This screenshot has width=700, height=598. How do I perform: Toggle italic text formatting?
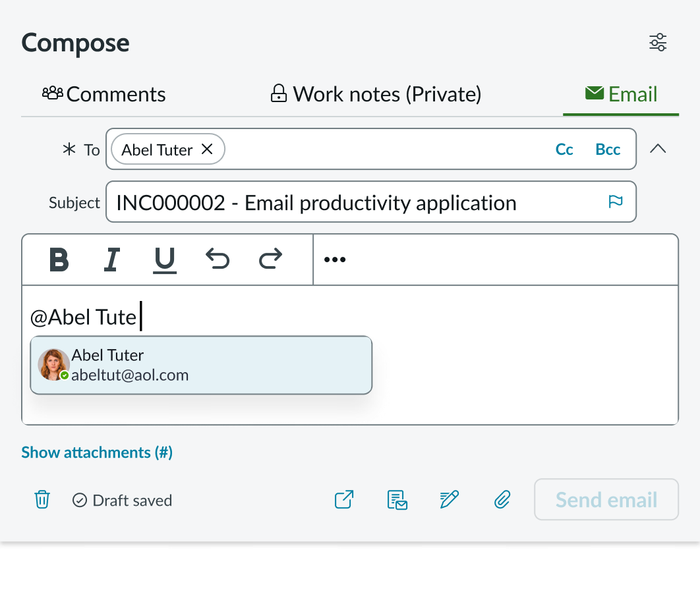(111, 259)
